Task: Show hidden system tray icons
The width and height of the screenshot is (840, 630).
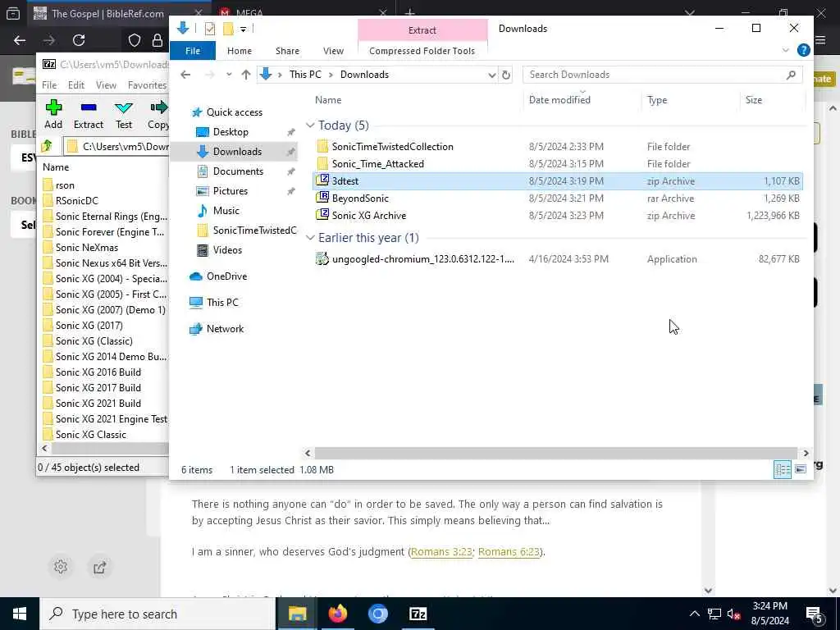Action: pyautogui.click(x=694, y=614)
